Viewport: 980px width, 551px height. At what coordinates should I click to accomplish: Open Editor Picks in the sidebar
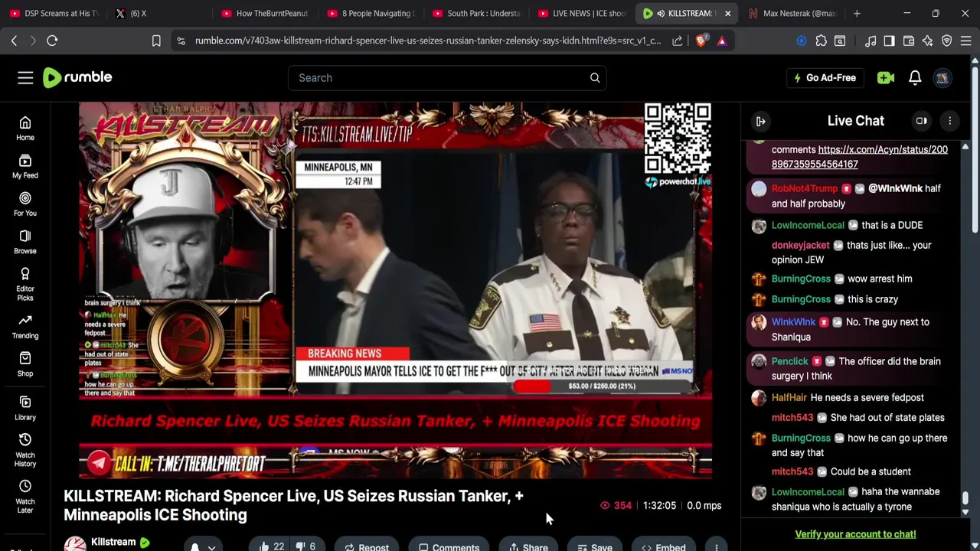25,284
